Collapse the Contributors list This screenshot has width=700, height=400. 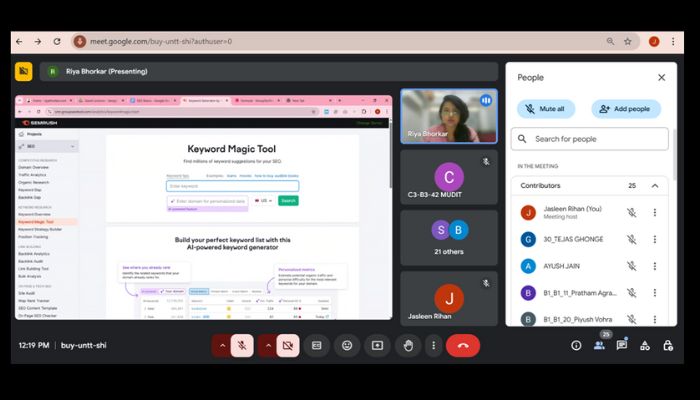(655, 186)
